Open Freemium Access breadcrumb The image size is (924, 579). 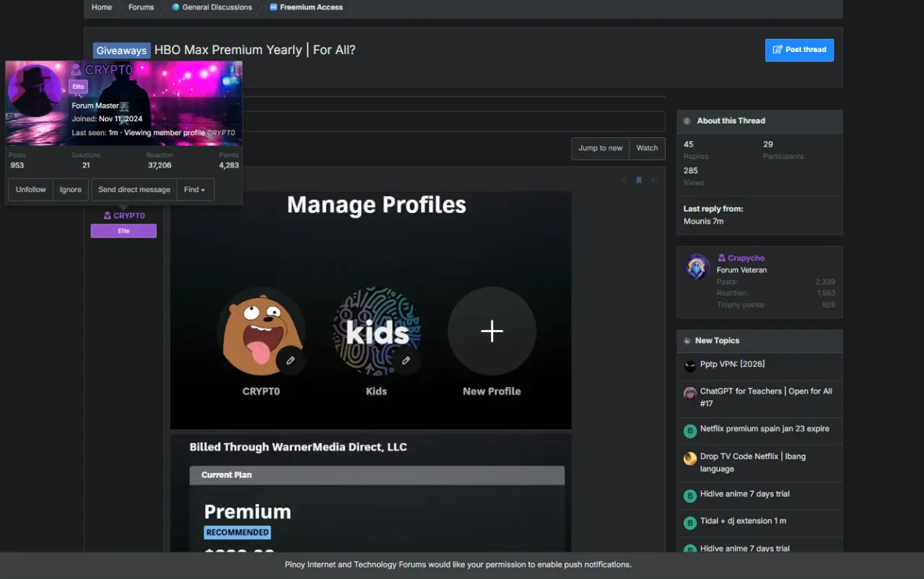pos(312,7)
